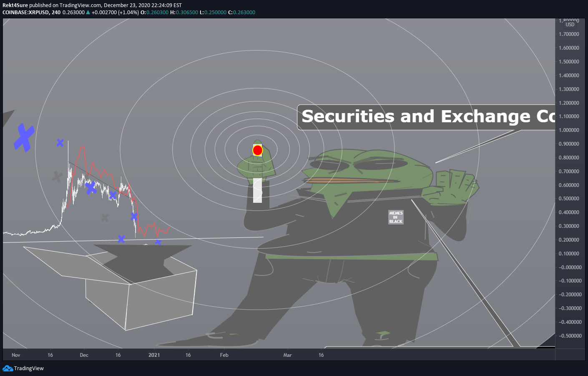Click the USD currency label on price axis

(570, 25)
